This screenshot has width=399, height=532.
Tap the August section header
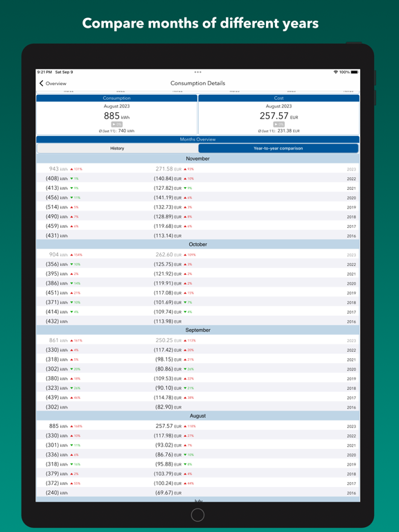tap(198, 416)
